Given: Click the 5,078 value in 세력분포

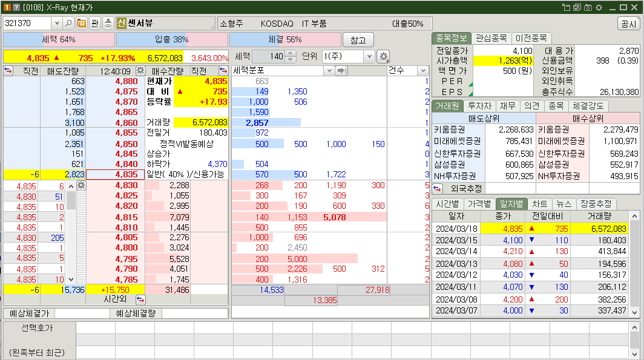Looking at the screenshot, I should [334, 217].
